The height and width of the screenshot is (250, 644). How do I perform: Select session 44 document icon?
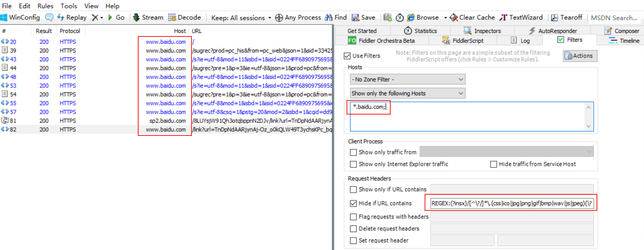tap(5, 68)
